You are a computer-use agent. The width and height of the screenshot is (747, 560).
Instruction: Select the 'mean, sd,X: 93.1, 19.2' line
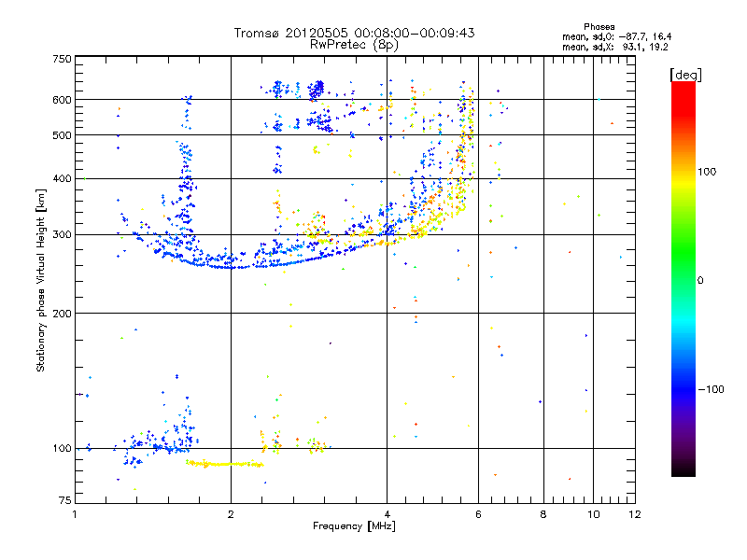[615, 47]
